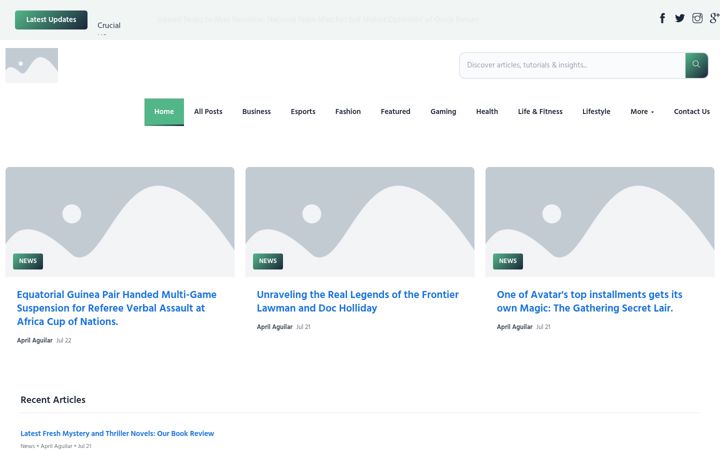Open the Facebook social icon
Viewport: 720px width, 450px height.
[662, 18]
